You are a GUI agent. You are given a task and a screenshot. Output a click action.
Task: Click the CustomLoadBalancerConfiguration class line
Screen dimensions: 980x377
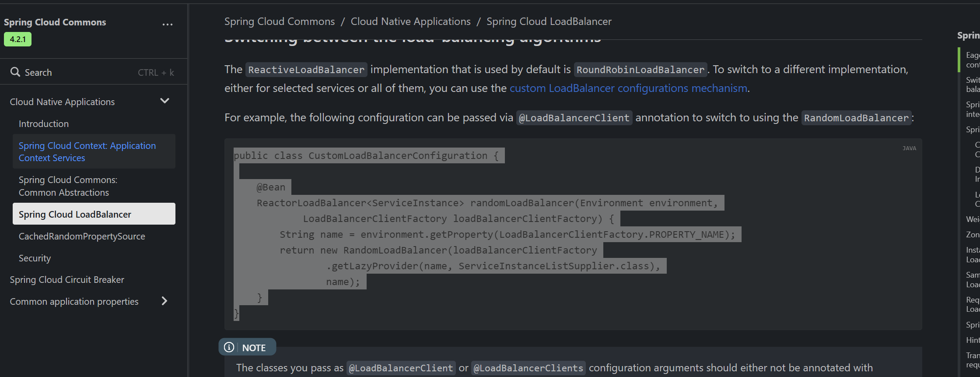(366, 156)
